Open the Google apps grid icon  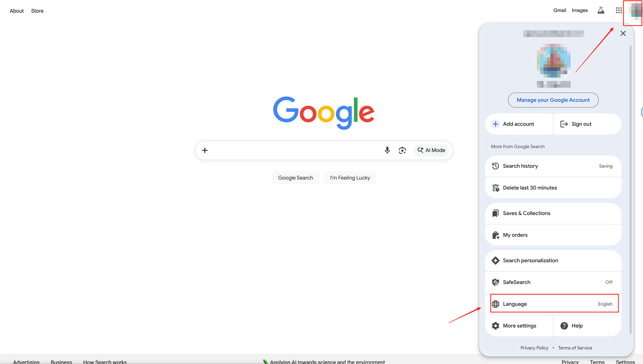(619, 10)
